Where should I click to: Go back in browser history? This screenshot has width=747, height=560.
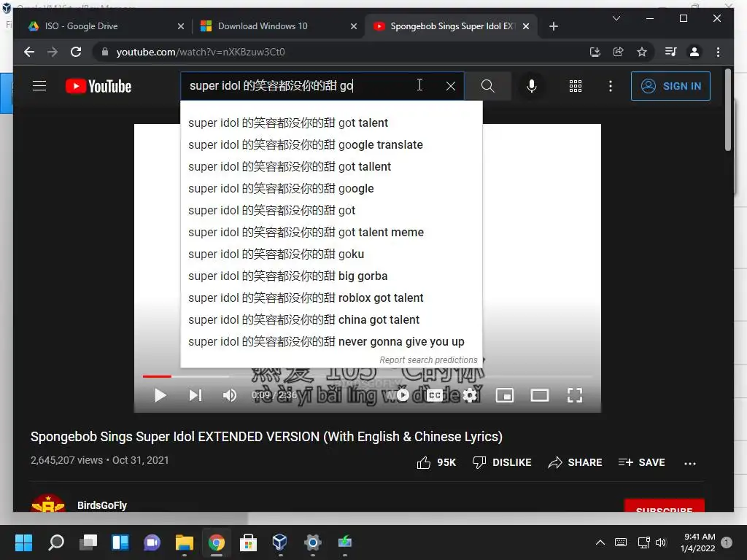click(x=29, y=52)
